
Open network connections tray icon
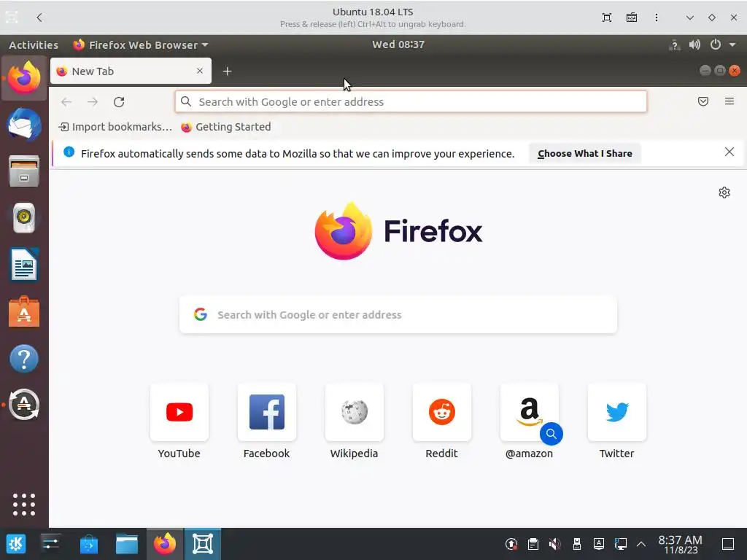click(620, 544)
